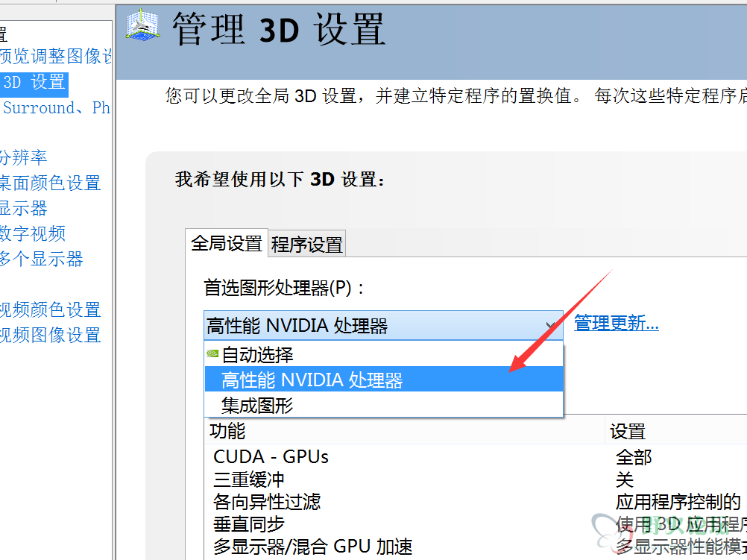Open 桌面颜色设置 in the sidebar
This screenshot has height=560, width=747.
coord(50,183)
